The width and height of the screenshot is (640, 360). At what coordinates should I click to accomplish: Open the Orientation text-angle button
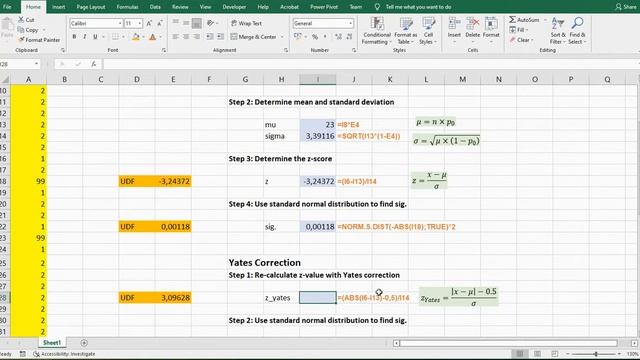pos(211,23)
